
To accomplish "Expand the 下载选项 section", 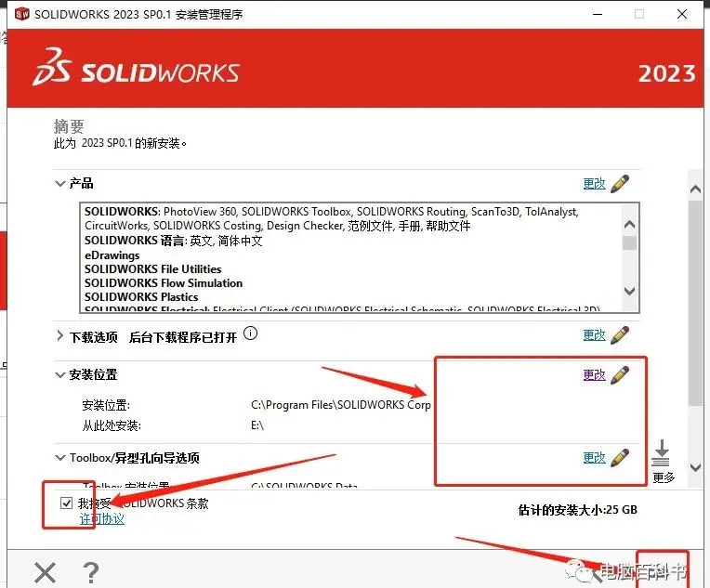I will pyautogui.click(x=59, y=336).
